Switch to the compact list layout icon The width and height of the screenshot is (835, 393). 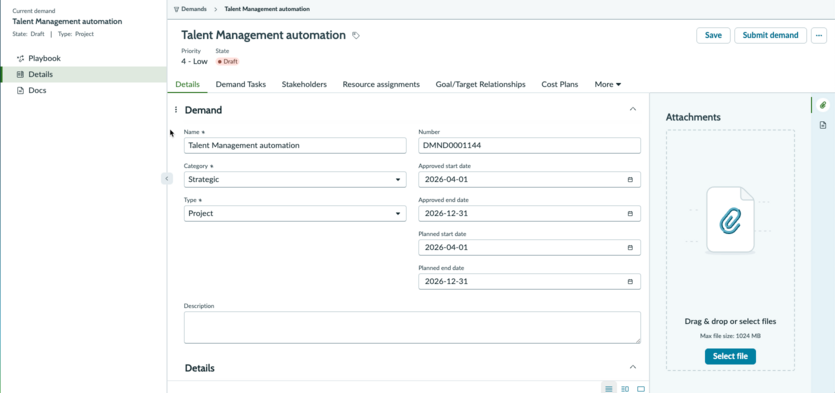pos(609,389)
